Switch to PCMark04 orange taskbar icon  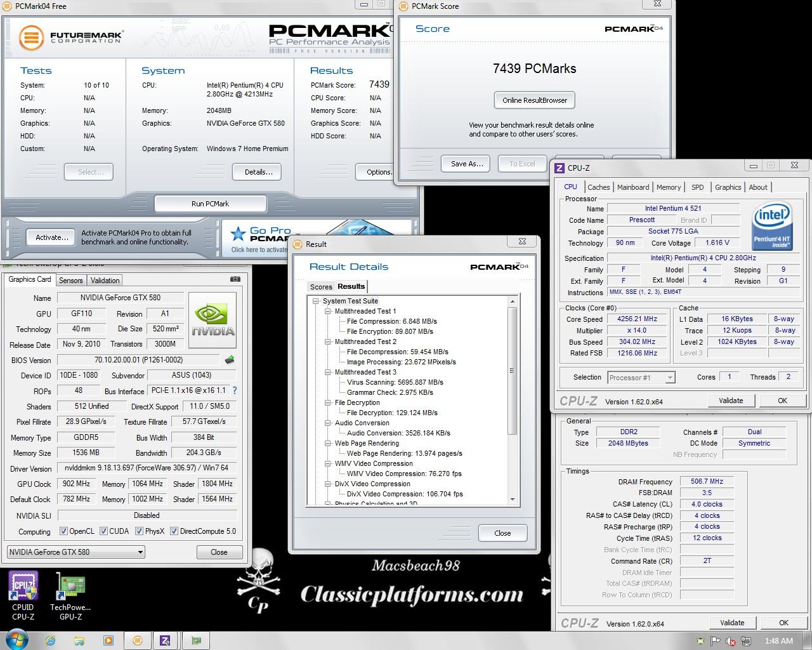[137, 640]
